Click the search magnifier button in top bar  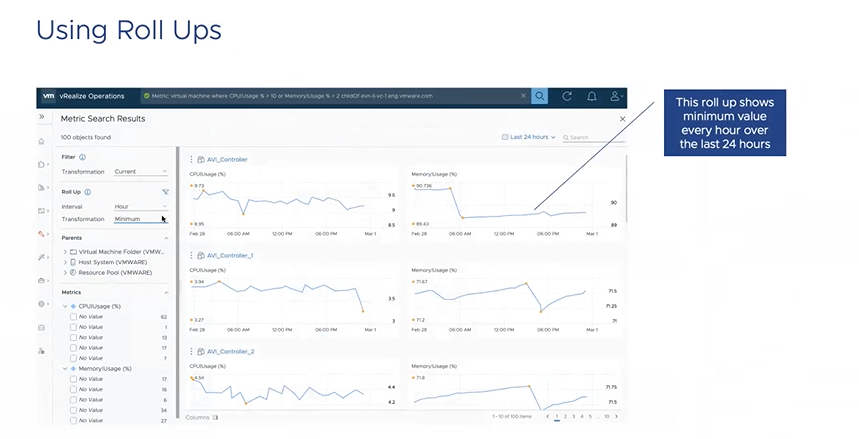coord(540,96)
